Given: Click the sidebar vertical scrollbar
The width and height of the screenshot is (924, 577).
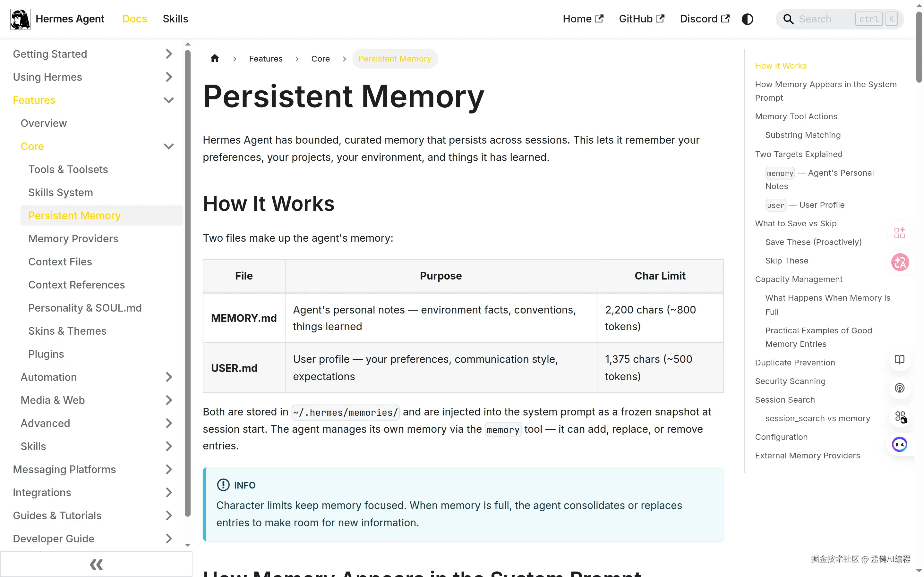Looking at the screenshot, I should pyautogui.click(x=187, y=282).
